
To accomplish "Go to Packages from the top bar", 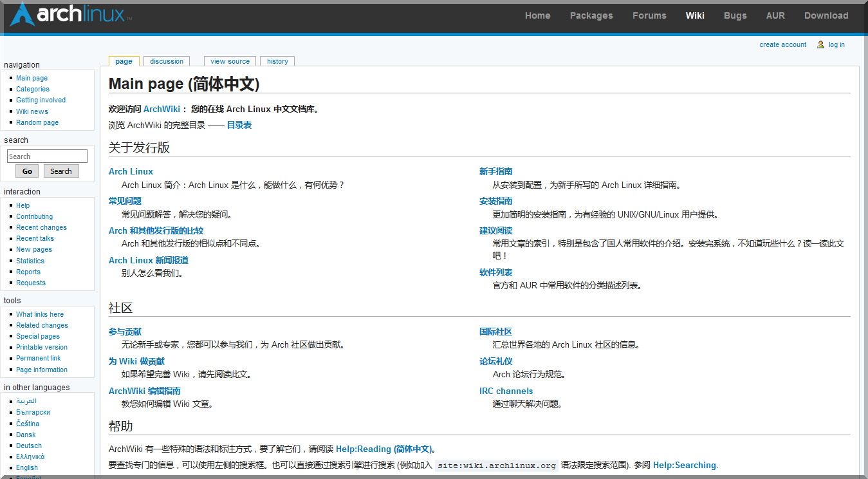I will click(591, 15).
